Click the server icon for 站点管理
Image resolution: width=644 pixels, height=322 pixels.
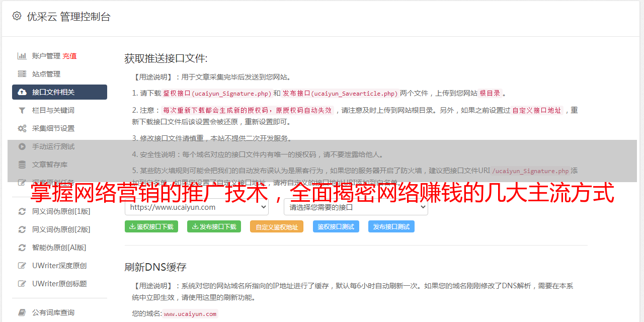pos(22,74)
